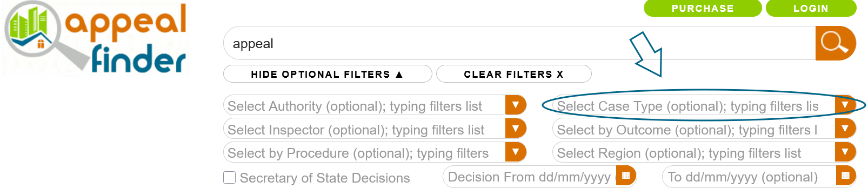This screenshot has height=195, width=868.
Task: Expand the Select Authority dropdown arrow
Action: point(516,105)
